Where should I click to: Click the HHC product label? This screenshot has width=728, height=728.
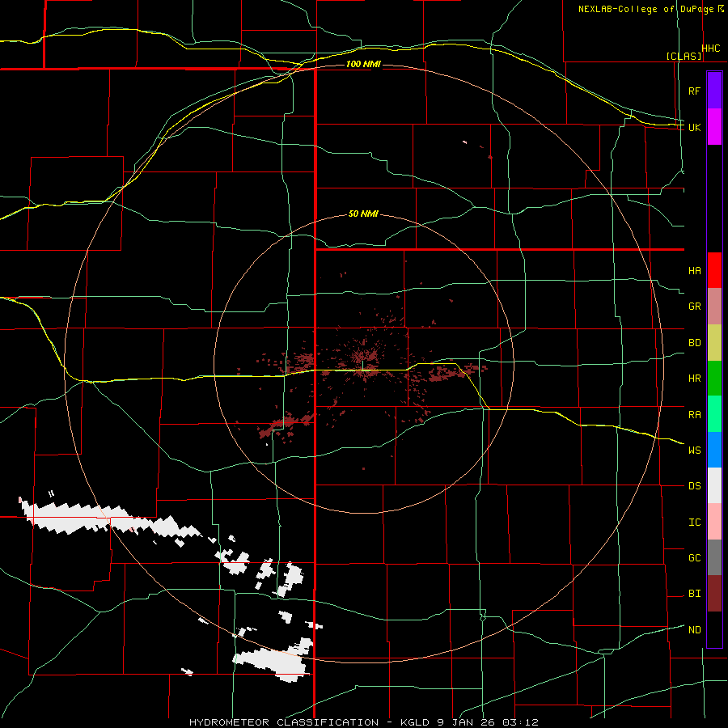[710, 49]
